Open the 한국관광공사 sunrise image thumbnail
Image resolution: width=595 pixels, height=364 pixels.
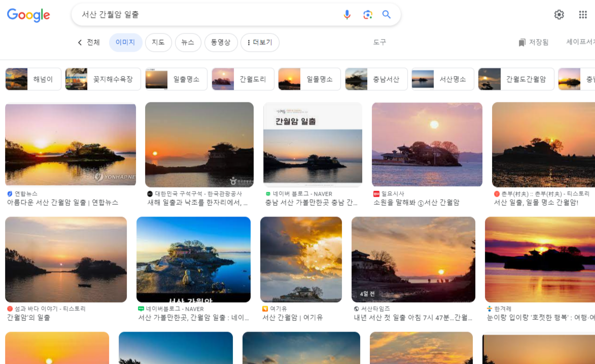pos(199,144)
